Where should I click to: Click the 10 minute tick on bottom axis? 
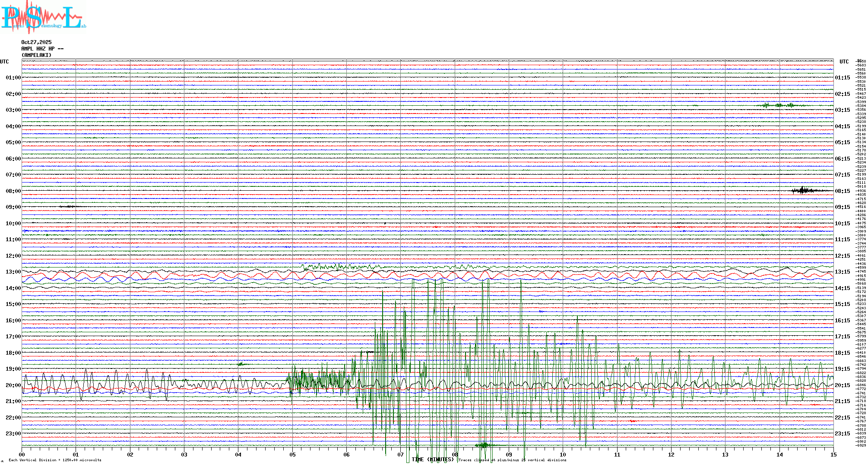[563, 454]
